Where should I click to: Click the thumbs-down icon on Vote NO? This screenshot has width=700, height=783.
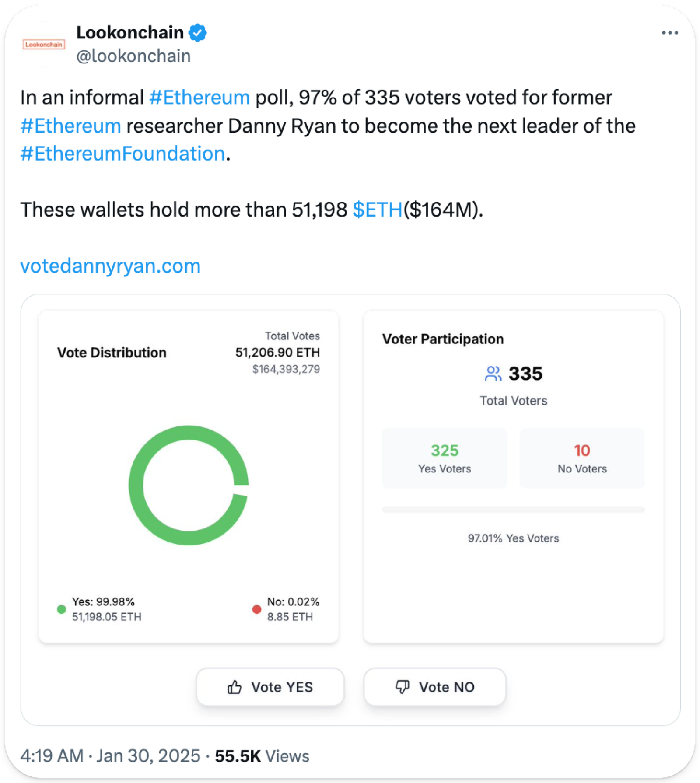[x=402, y=687]
